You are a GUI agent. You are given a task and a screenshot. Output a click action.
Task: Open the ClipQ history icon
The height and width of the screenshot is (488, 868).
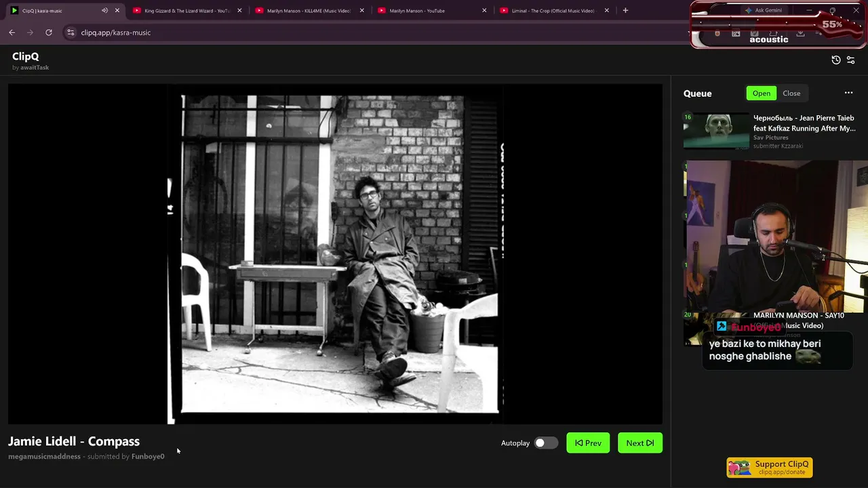point(836,60)
